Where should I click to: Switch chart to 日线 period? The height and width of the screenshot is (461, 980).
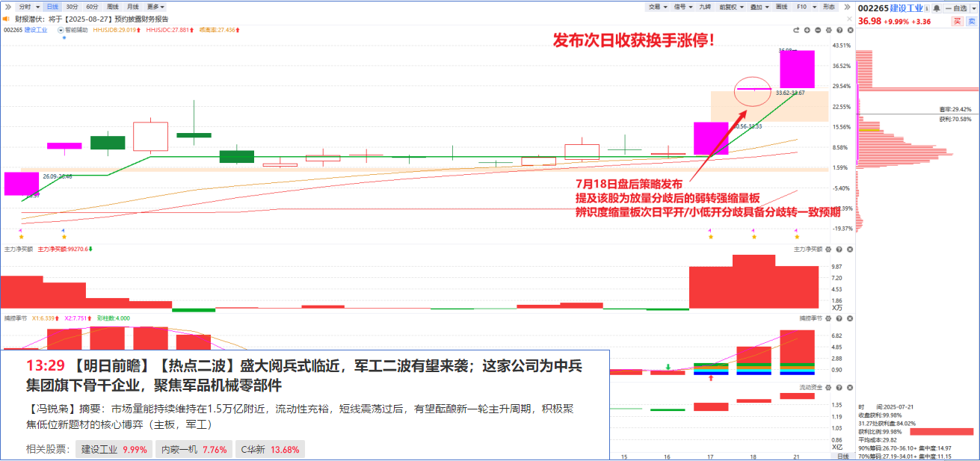click(x=52, y=6)
